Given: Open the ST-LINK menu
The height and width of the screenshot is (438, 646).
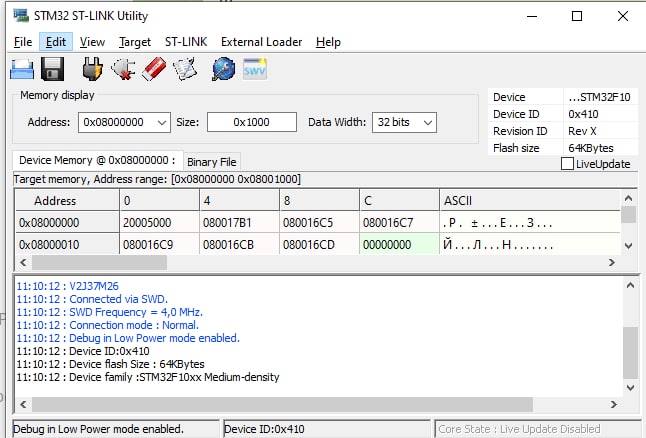Looking at the screenshot, I should (186, 42).
